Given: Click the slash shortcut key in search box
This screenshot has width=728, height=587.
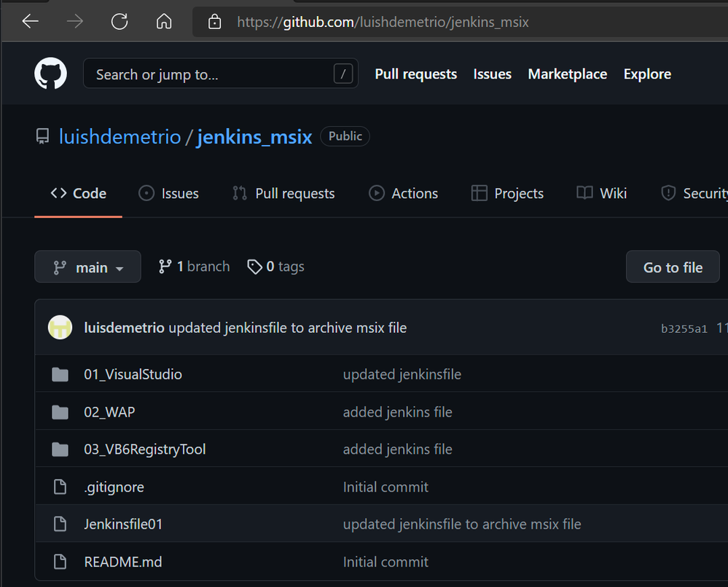Looking at the screenshot, I should click(x=343, y=74).
